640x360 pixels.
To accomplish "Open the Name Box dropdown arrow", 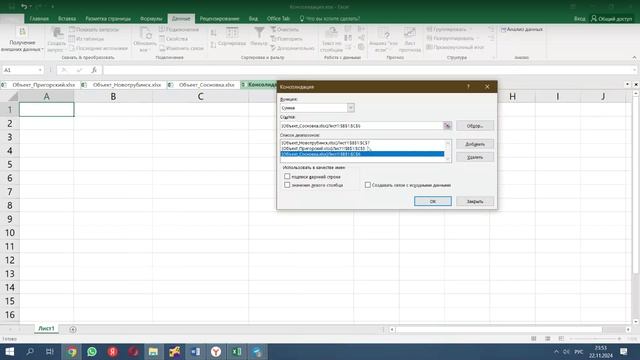I will coord(40,70).
